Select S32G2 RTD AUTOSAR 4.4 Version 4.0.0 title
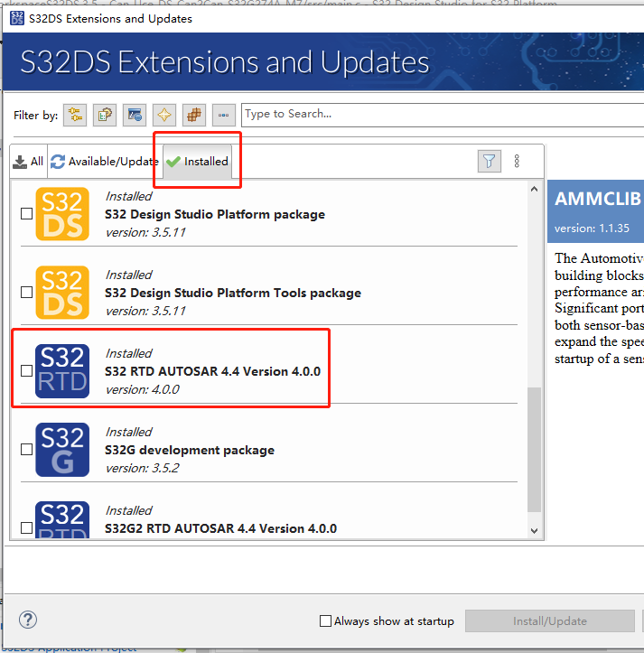This screenshot has height=653, width=644. coord(220,528)
